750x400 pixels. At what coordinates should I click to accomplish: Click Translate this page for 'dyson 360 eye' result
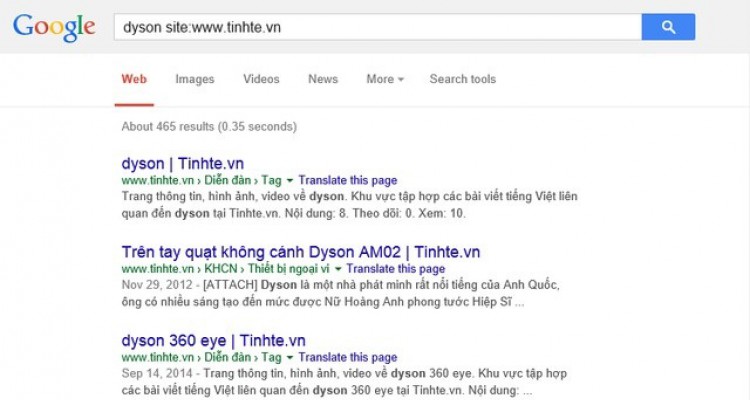coord(348,357)
